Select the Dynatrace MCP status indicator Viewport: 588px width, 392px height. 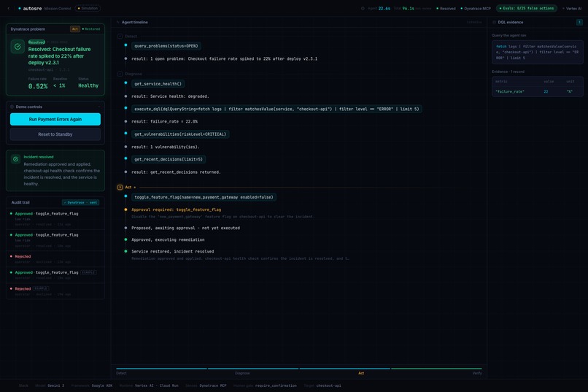tap(476, 9)
